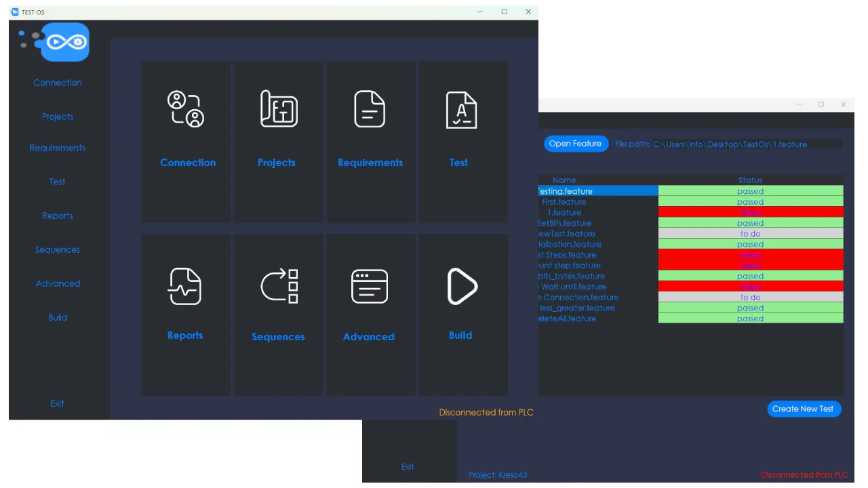
Task: Click the bold Connection tile label
Action: click(x=188, y=163)
